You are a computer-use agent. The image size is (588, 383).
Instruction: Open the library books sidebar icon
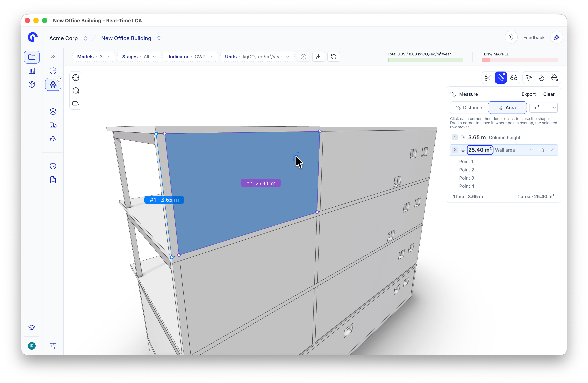tap(32, 71)
